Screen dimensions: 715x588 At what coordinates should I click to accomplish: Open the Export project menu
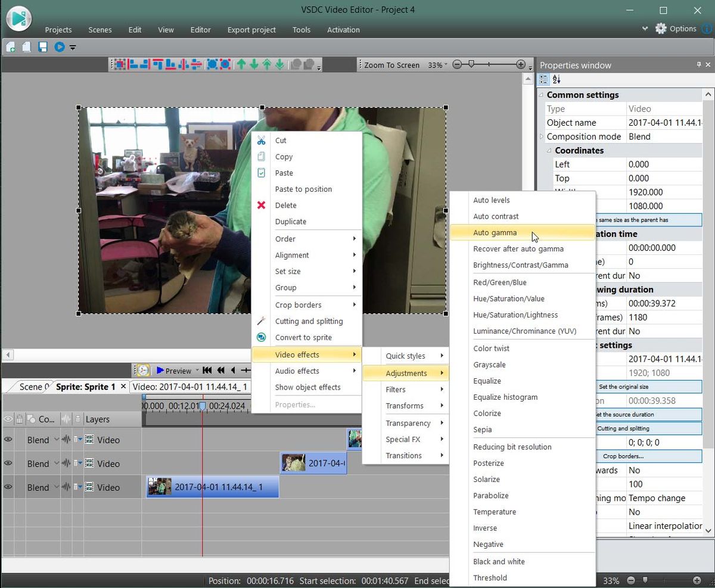[x=251, y=29]
